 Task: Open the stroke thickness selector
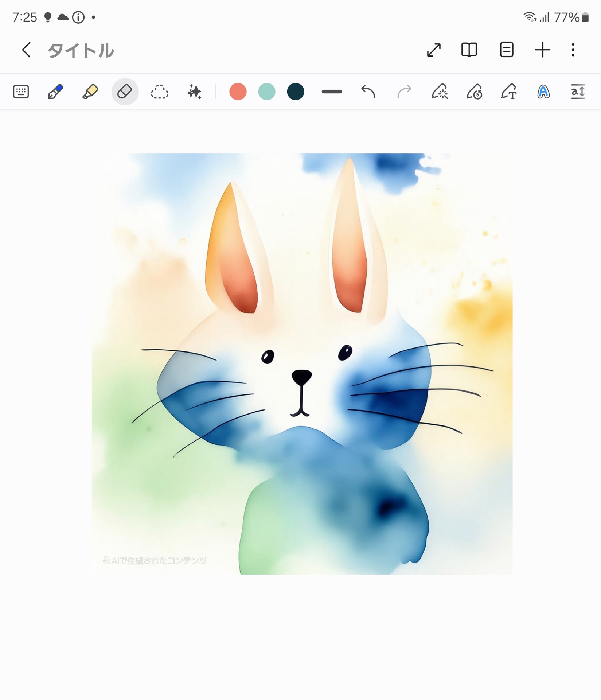pyautogui.click(x=332, y=92)
